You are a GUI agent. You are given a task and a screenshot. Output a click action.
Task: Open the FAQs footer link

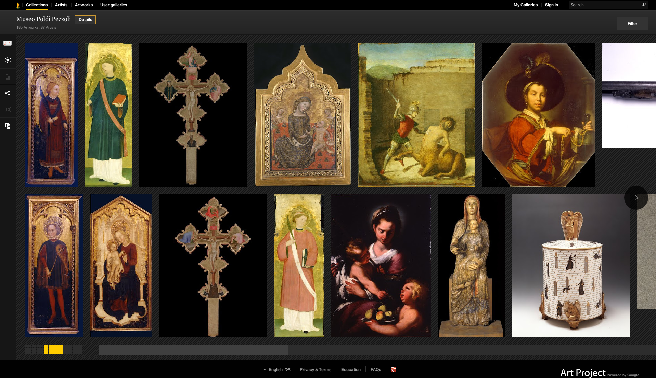[x=375, y=370]
